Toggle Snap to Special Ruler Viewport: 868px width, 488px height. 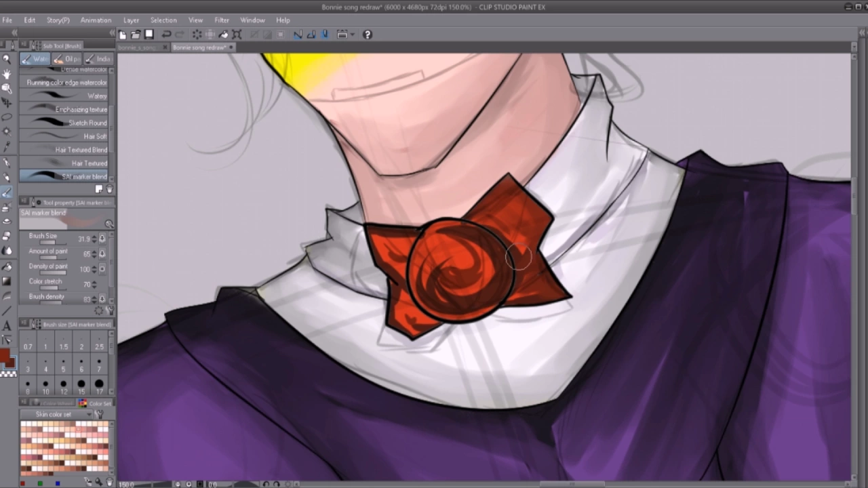pyautogui.click(x=312, y=35)
